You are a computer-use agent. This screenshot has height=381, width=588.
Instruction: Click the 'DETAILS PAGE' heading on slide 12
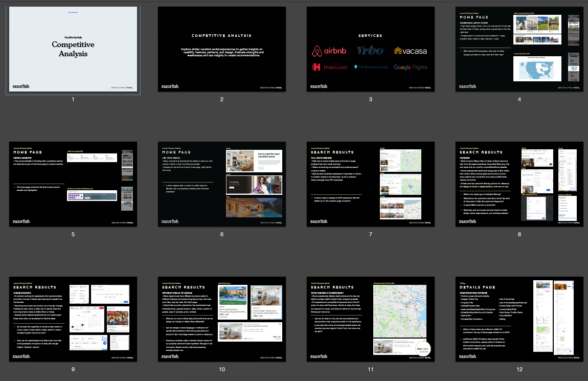tap(478, 287)
